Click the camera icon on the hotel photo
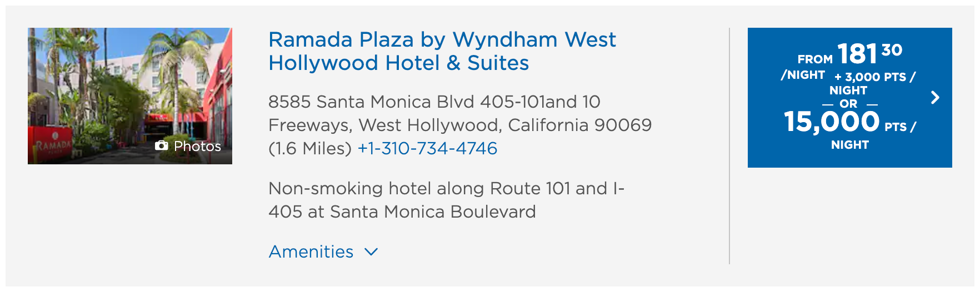 pyautogui.click(x=161, y=145)
